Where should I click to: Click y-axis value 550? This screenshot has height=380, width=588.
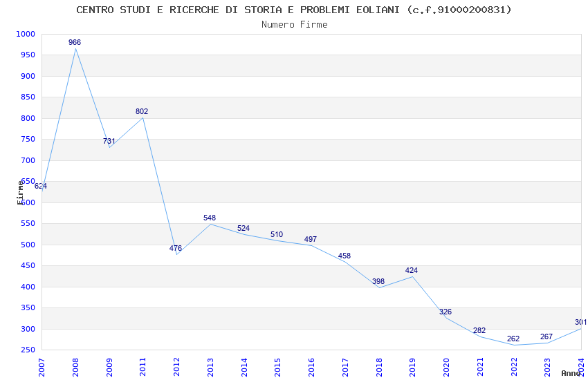coord(28,223)
